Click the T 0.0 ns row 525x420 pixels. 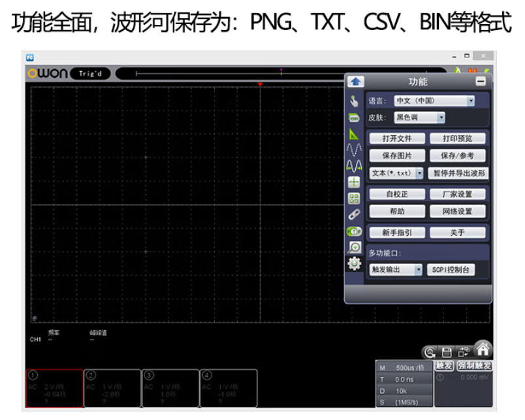pyautogui.click(x=404, y=380)
